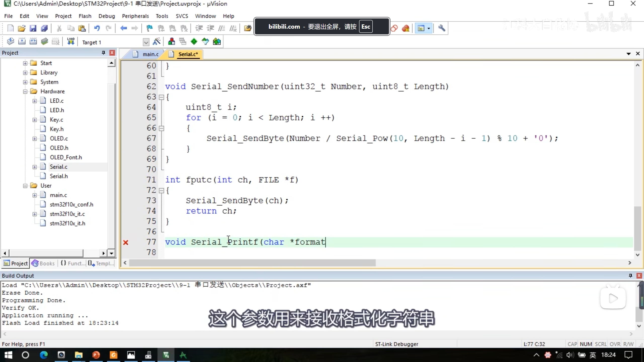Click the Undo toolbar icon
The width and height of the screenshot is (644, 362).
97,28
